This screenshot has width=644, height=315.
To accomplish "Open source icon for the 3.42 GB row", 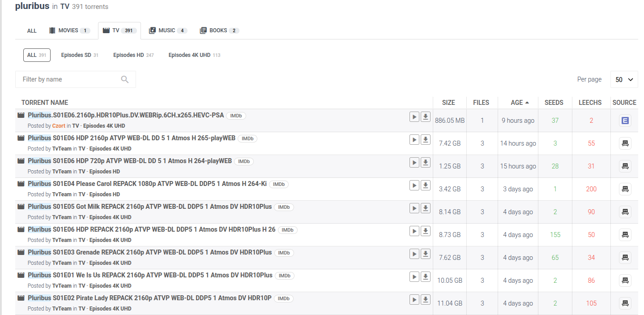I will point(625,189).
